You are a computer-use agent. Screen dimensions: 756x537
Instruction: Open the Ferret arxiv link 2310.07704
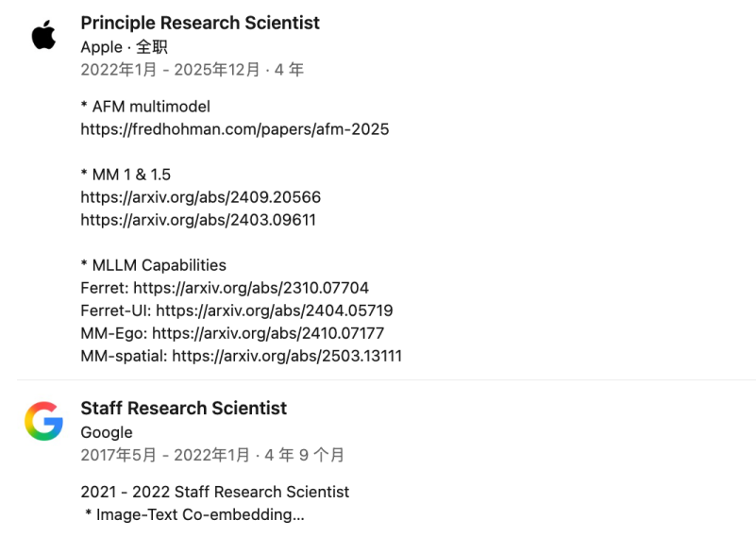click(251, 288)
